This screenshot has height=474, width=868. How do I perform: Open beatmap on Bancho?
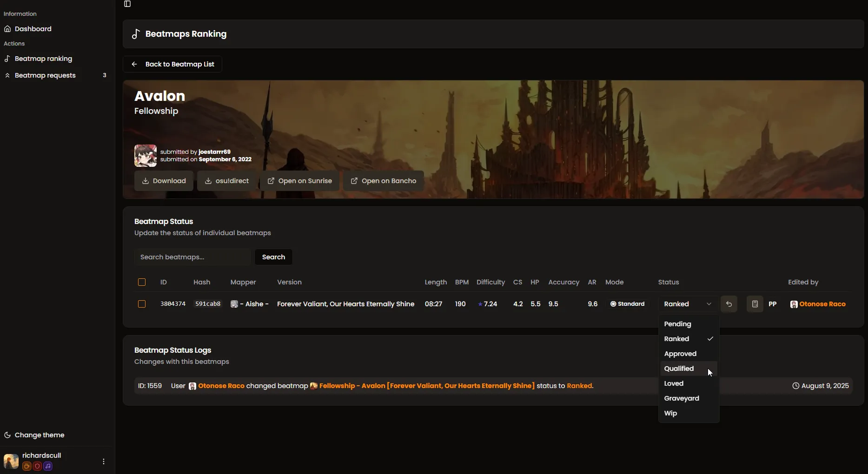[x=383, y=181]
